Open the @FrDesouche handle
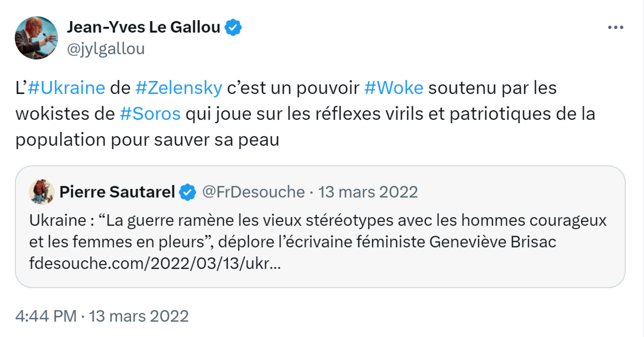This screenshot has height=337, width=644. point(254,192)
